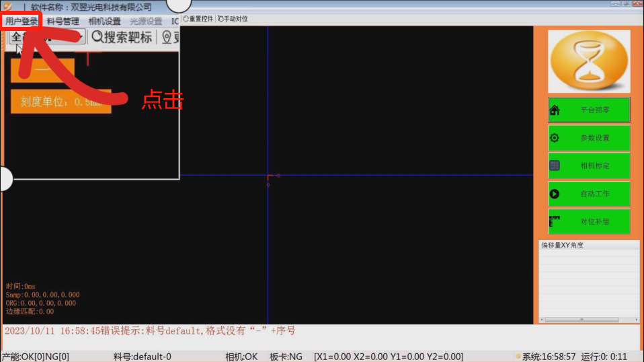Open the 料号管理 menu

(63, 22)
